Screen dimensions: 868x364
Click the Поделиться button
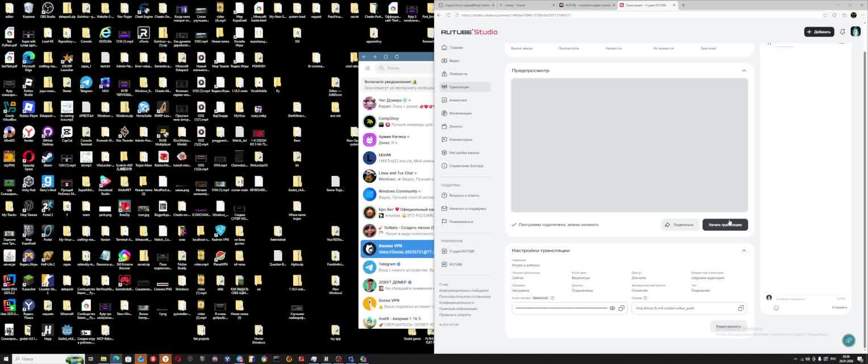click(680, 225)
